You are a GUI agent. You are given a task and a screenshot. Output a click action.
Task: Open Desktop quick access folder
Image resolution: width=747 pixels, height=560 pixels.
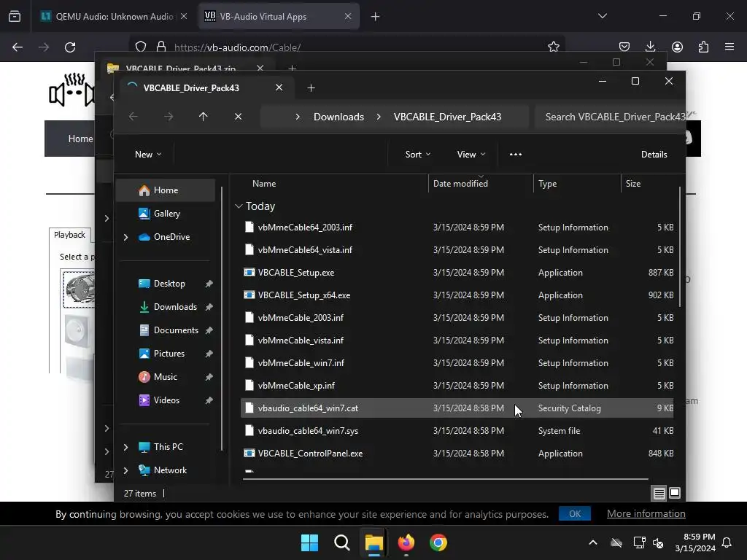tap(169, 284)
